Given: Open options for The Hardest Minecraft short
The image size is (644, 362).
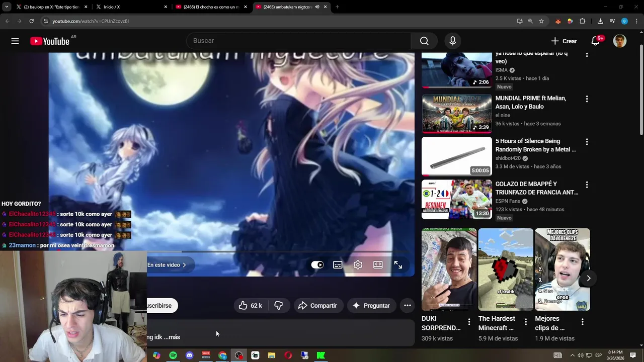Looking at the screenshot, I should point(526,322).
